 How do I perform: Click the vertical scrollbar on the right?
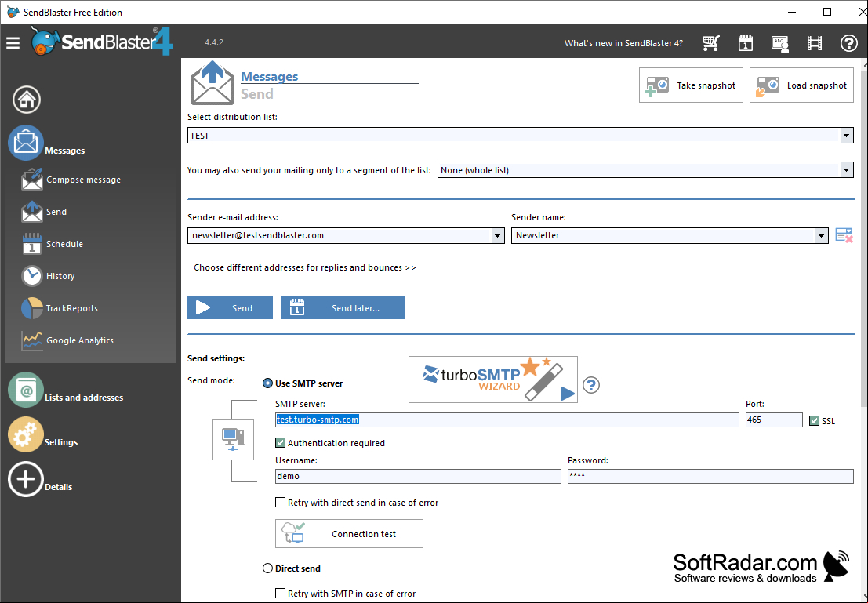864,238
